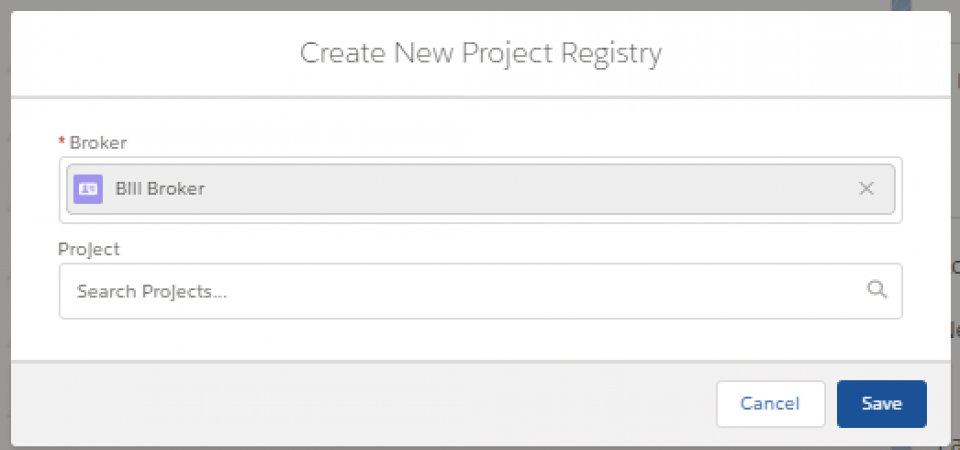
Task: Click the dimmed background right of dialog
Action: [955, 300]
